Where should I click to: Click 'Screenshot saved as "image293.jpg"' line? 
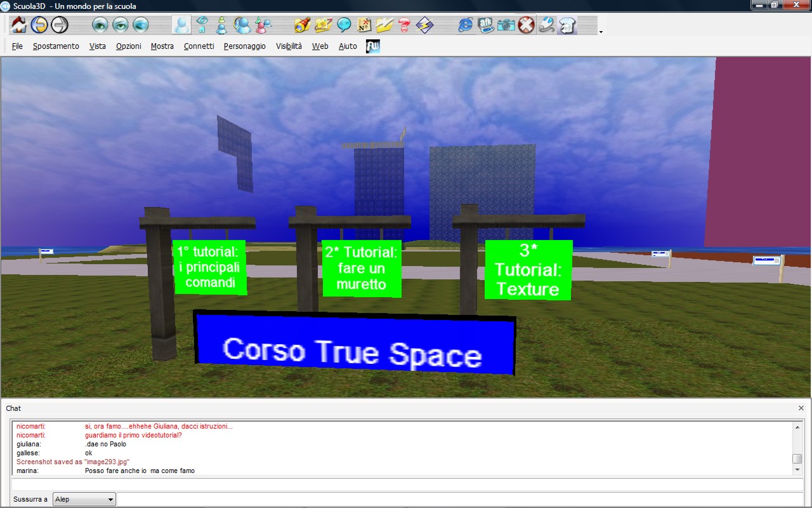tap(73, 462)
